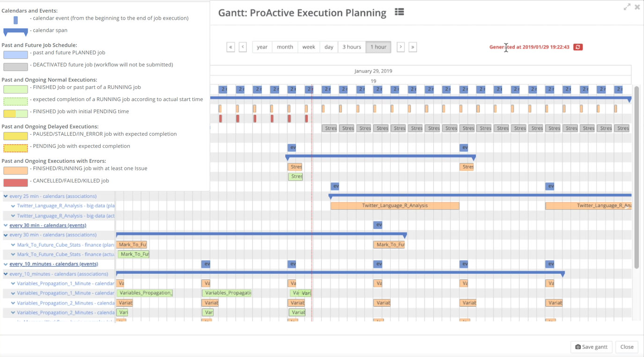The height and width of the screenshot is (357, 644).
Task: Click the long green Variables_Propagation_ bar
Action: (x=145, y=293)
